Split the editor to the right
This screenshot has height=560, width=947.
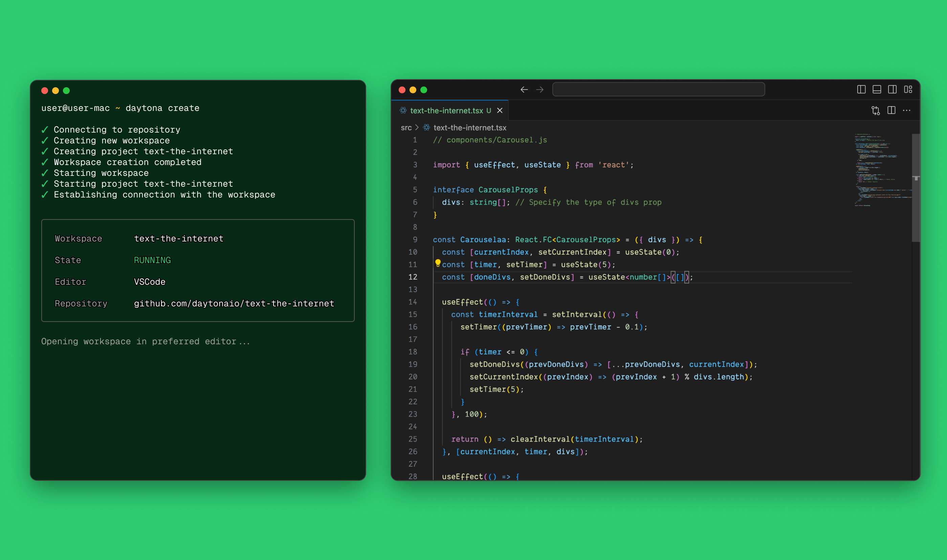click(891, 110)
